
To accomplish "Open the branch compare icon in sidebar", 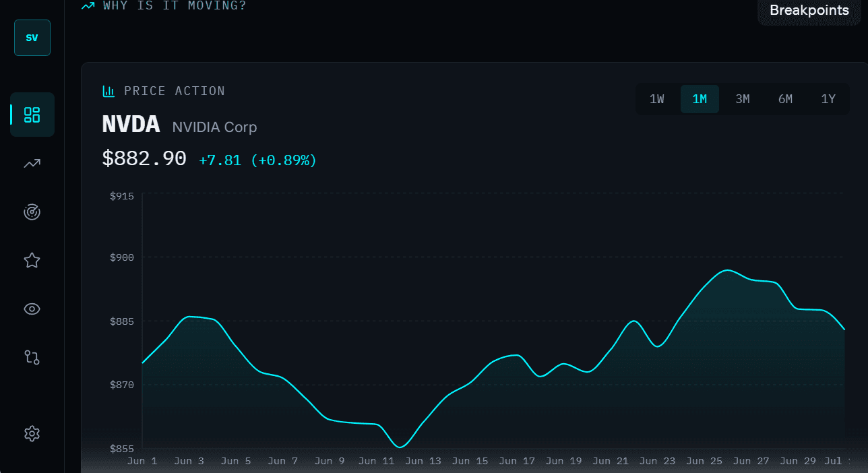I will click(x=32, y=357).
